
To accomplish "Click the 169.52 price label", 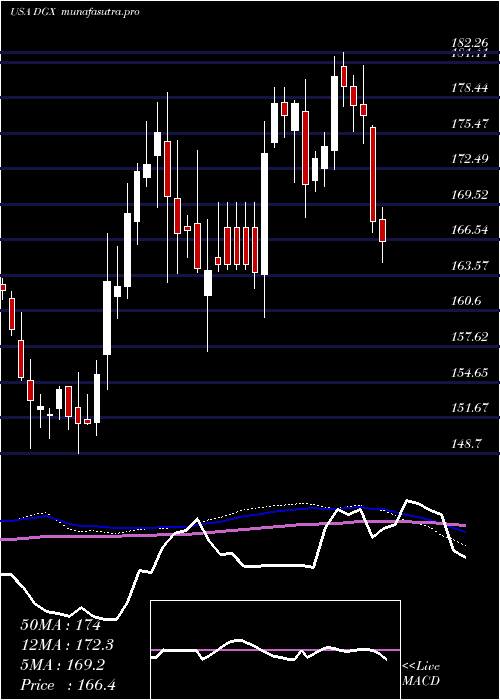I will (469, 194).
